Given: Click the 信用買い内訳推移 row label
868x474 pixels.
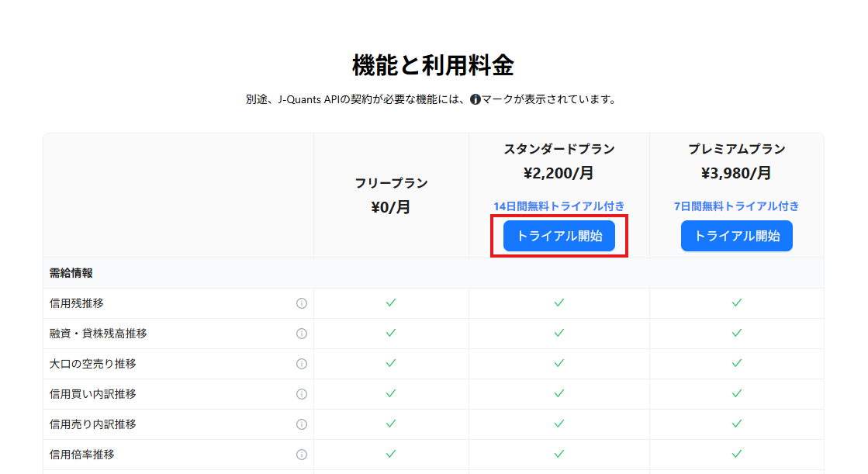Looking at the screenshot, I should pos(93,394).
